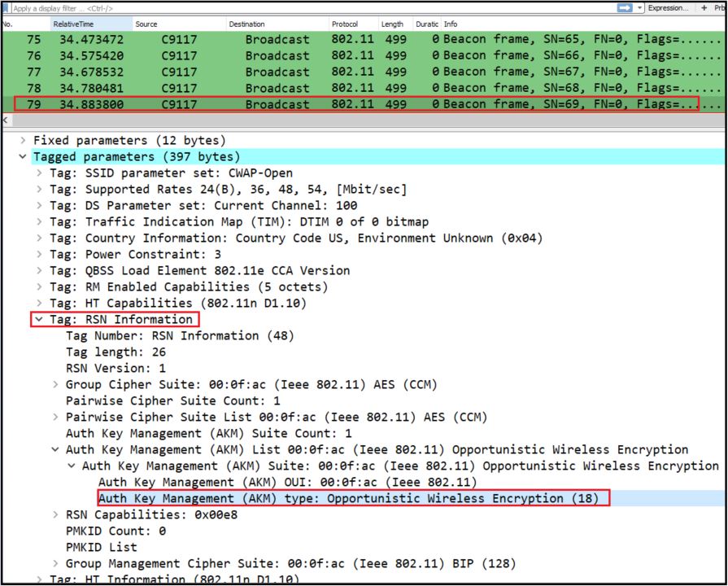The width and height of the screenshot is (728, 586).
Task: Expand RSN Capabilities 0x00e8 entry
Action: pos(56,515)
